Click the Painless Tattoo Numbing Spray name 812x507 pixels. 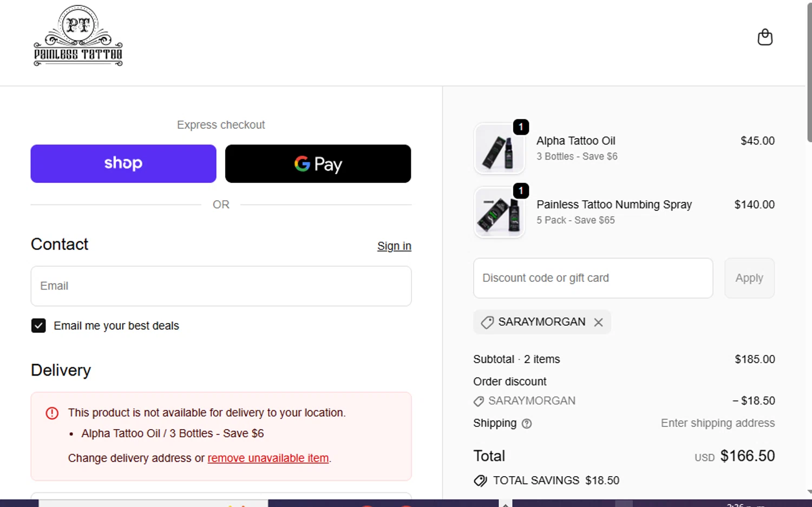click(x=614, y=205)
